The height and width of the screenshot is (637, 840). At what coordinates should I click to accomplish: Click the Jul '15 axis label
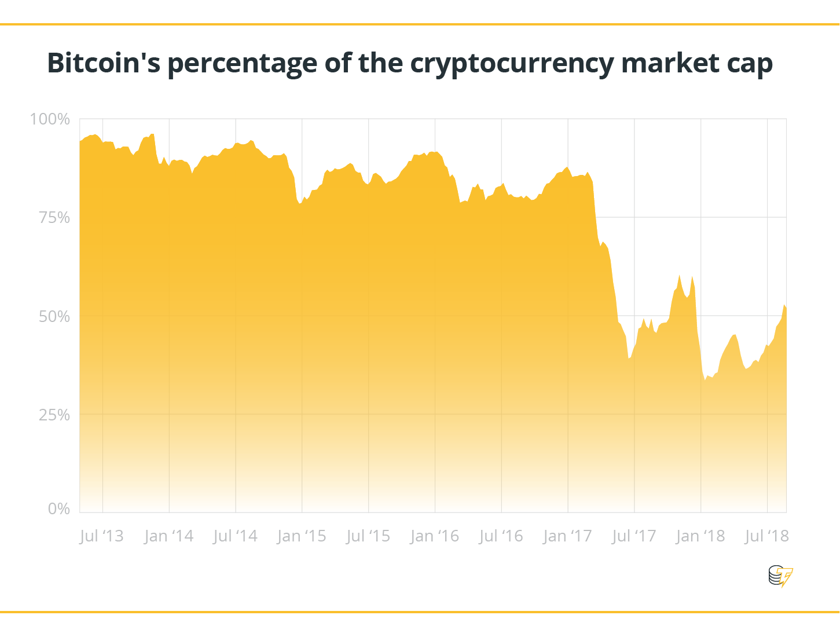point(368,536)
